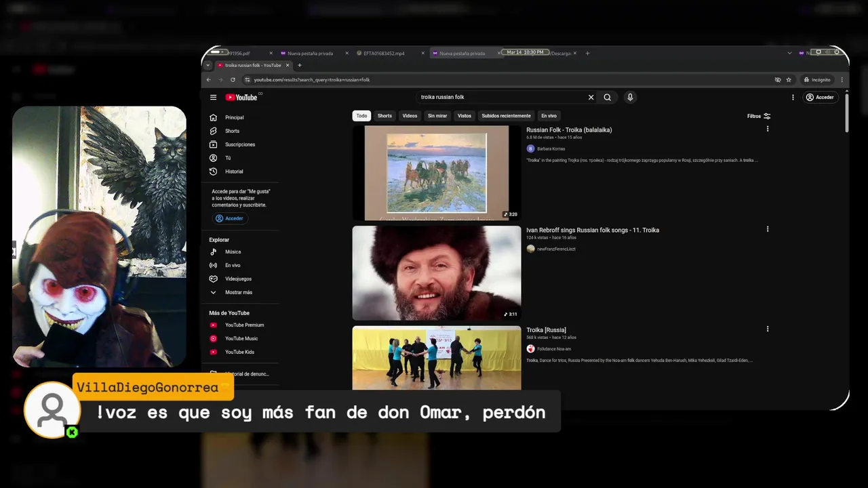Viewport: 868px width, 488px height.
Task: Open the browser three-dot menu
Action: click(842, 79)
